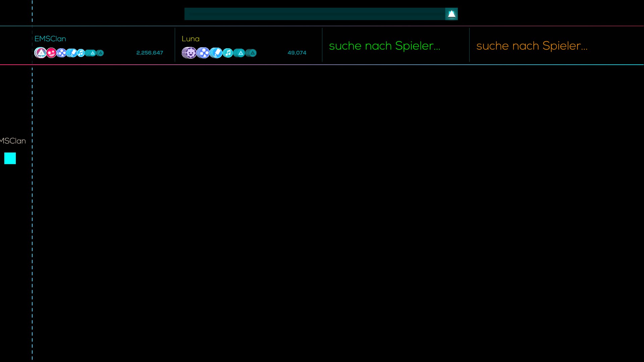Click the EMSClan label on the left edge

[x=13, y=141]
